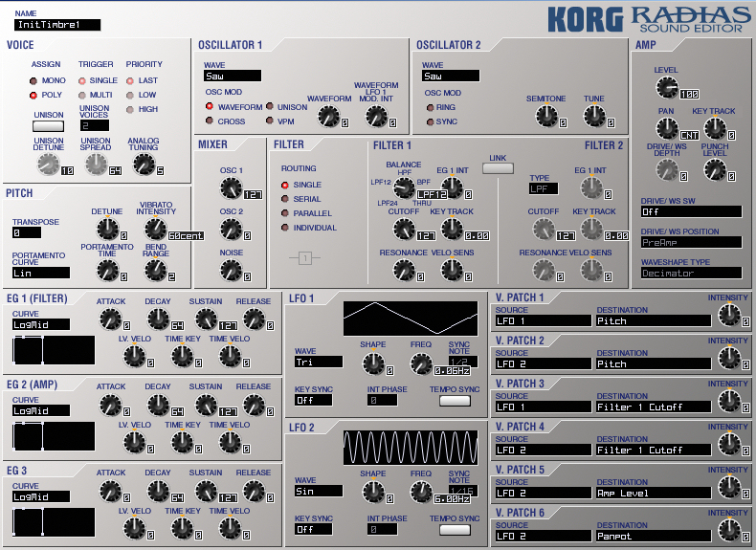Open LFO 1 KEY SYNC selector

pos(313,400)
